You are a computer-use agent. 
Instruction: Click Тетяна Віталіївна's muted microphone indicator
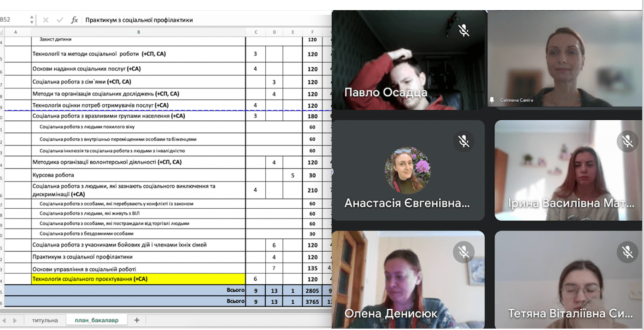(x=627, y=251)
